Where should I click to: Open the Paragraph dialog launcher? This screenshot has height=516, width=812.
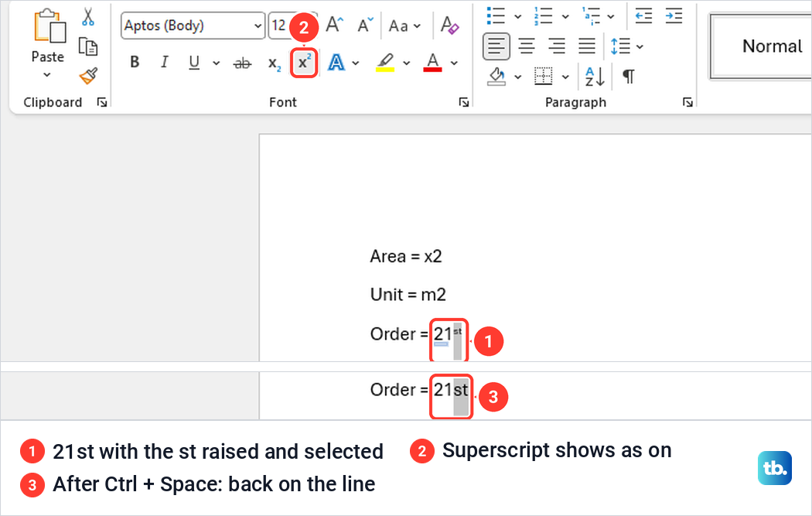coord(687,103)
